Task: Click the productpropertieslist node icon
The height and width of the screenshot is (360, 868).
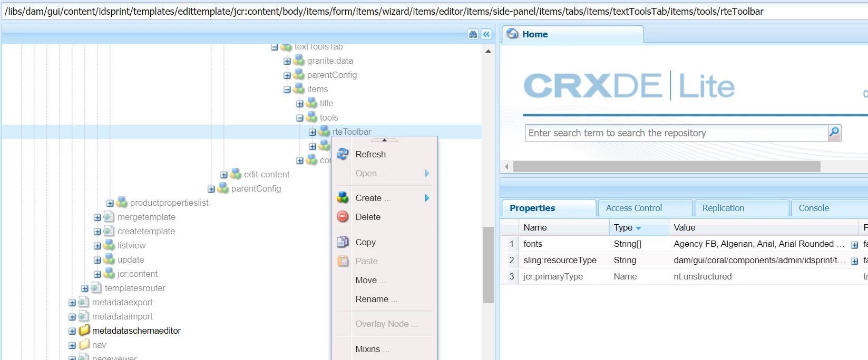Action: pos(122,202)
